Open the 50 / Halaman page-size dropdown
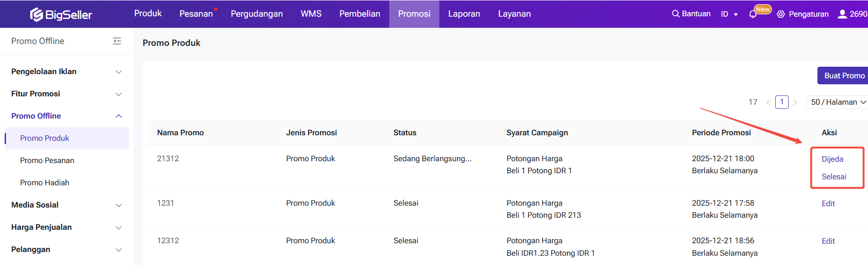 pos(838,102)
